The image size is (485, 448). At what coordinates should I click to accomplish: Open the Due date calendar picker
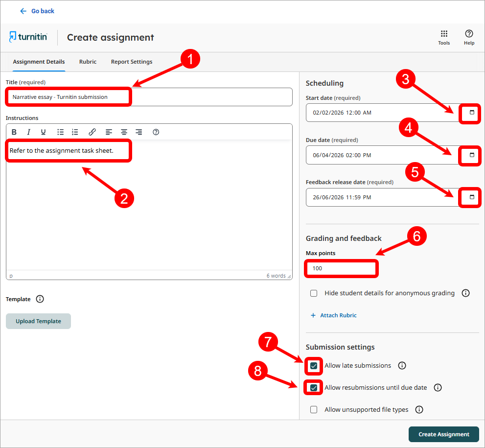coord(472,155)
